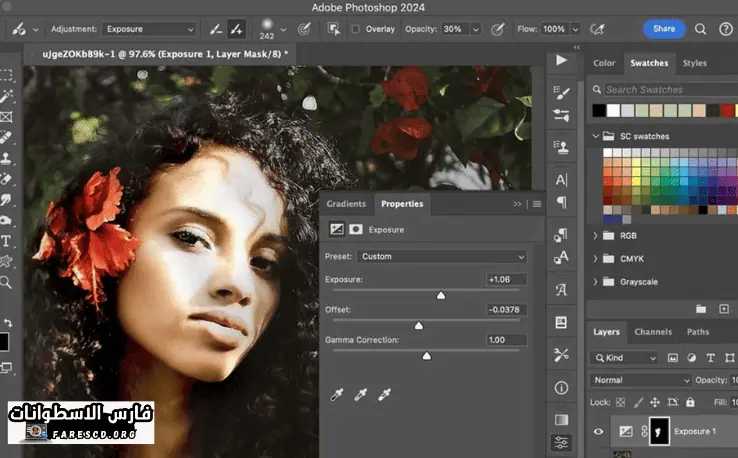738x458 pixels.
Task: Toggle the layer mask button in Properties
Action: pyautogui.click(x=356, y=229)
